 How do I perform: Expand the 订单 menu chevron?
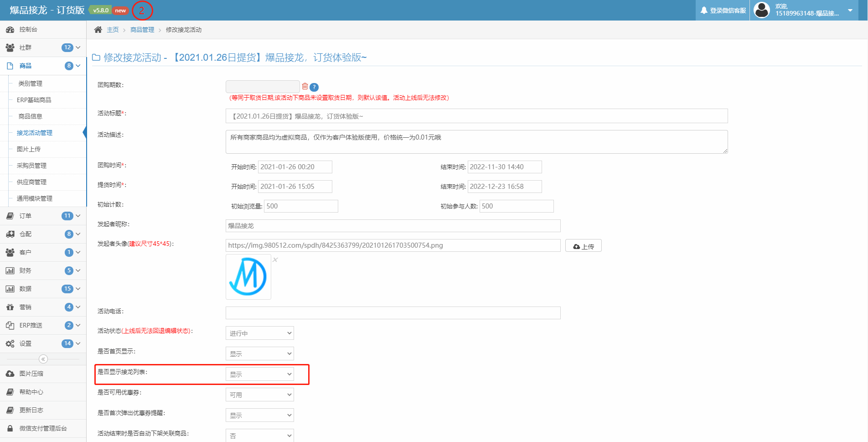(x=78, y=216)
